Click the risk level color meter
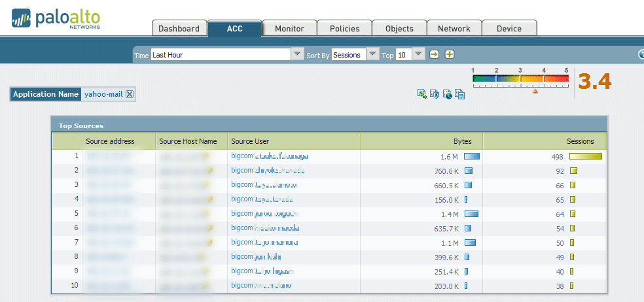This screenshot has width=644, height=302. point(520,79)
